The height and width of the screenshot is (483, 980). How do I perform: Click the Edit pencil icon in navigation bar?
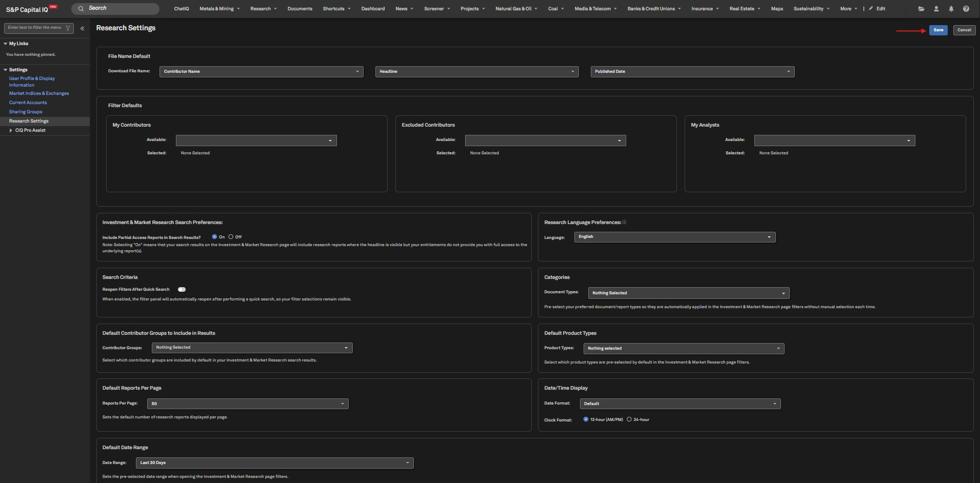point(871,9)
